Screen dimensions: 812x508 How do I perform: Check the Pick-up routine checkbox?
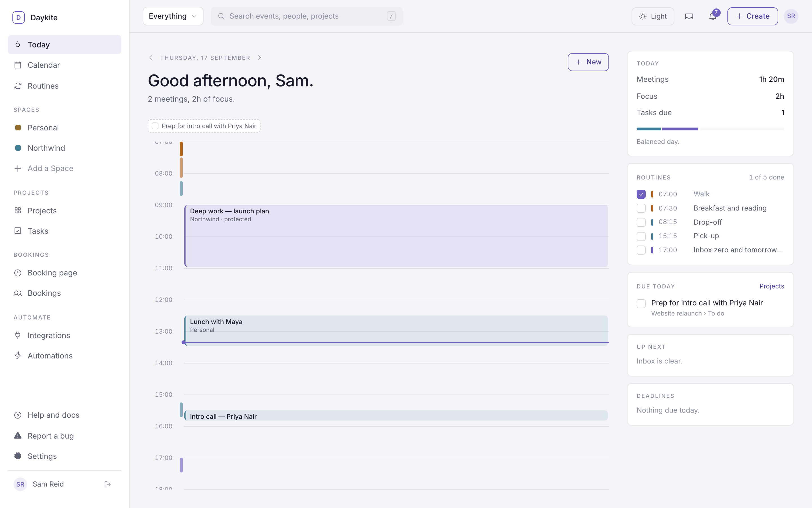[641, 236]
